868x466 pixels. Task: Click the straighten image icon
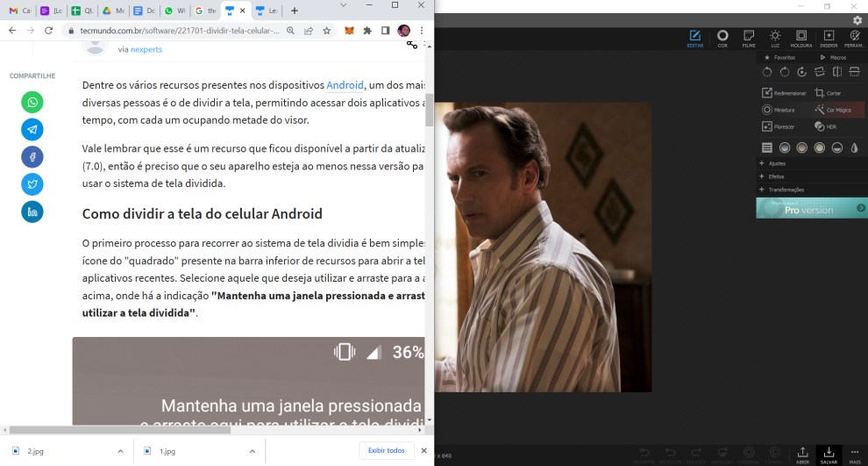[x=819, y=71]
